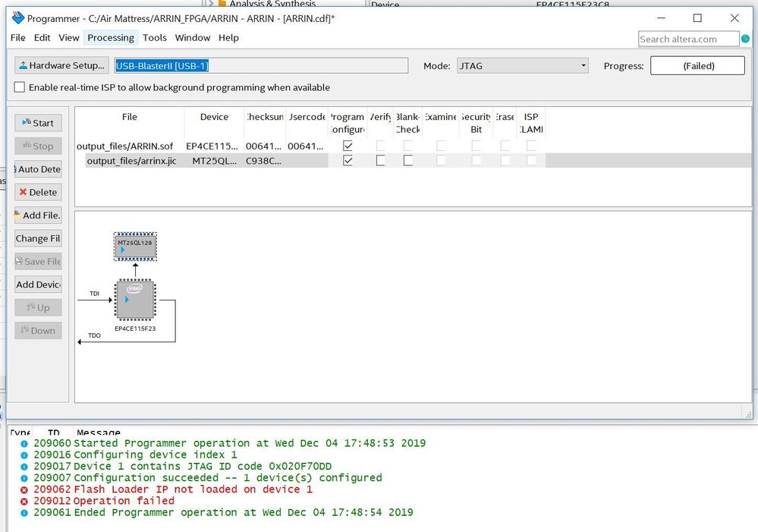758x532 pixels.
Task: Select the MT25QL128 flash device graphic
Action: [x=136, y=246]
